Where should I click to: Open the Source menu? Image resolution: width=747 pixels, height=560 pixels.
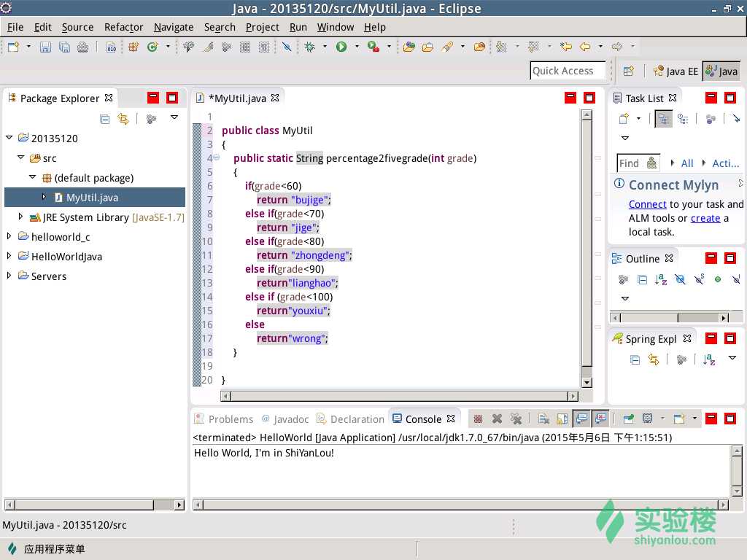click(x=77, y=27)
